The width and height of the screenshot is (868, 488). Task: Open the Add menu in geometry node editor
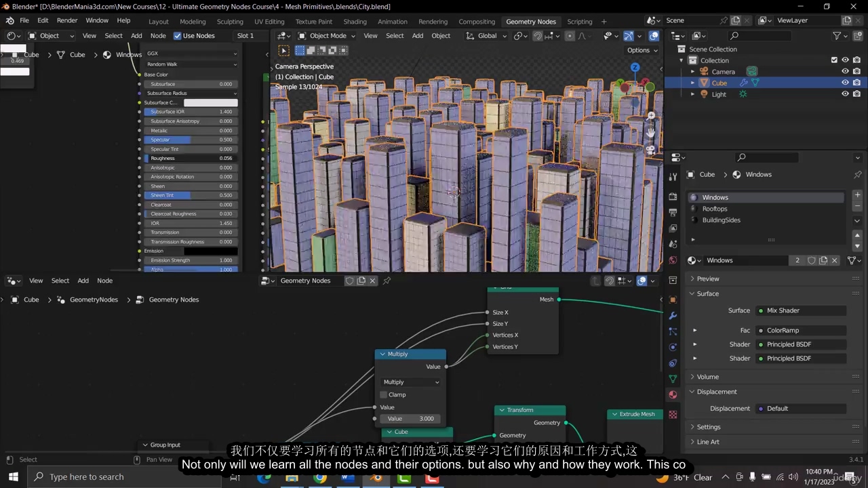click(83, 281)
